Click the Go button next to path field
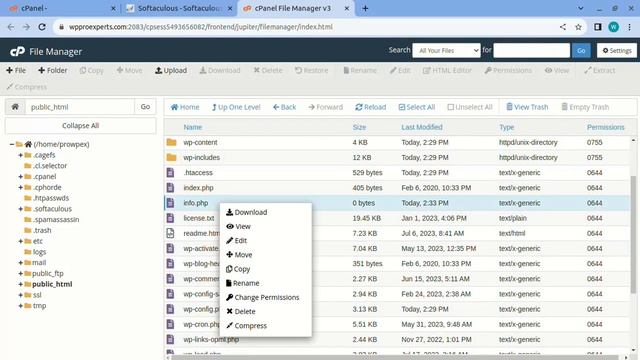The image size is (640, 360). (145, 107)
